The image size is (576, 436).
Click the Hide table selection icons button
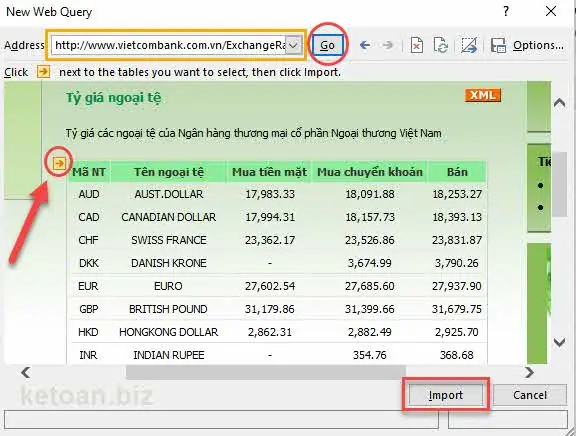[469, 45]
